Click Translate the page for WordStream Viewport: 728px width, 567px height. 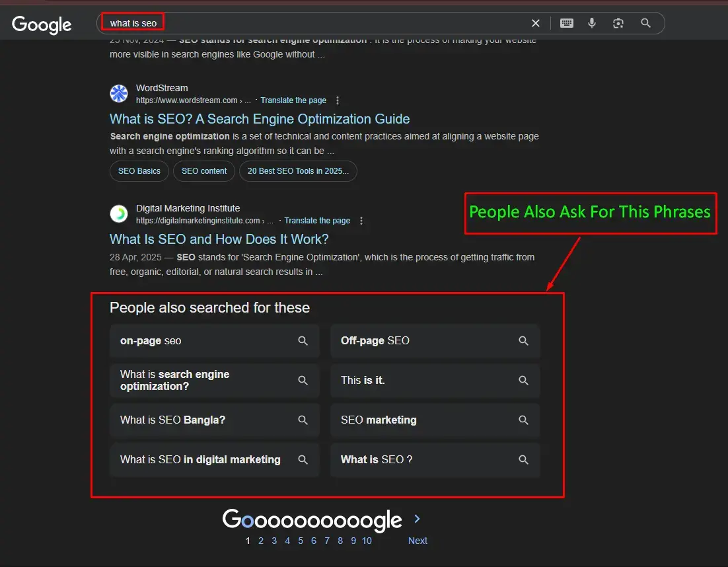[293, 100]
